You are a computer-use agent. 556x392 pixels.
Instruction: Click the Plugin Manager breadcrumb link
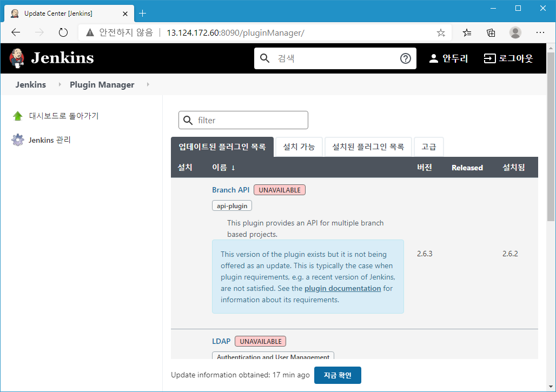(x=102, y=85)
